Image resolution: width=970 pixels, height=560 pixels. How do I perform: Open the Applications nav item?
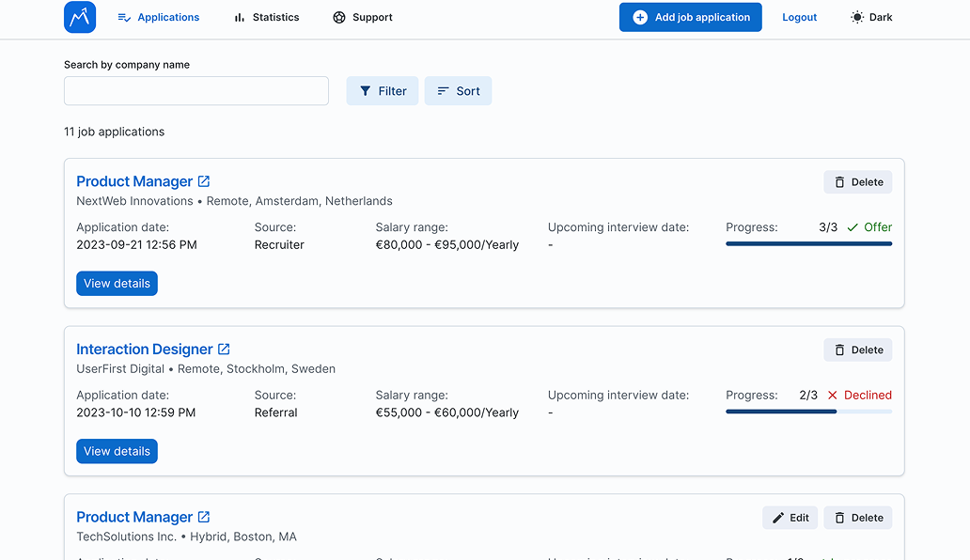point(158,17)
